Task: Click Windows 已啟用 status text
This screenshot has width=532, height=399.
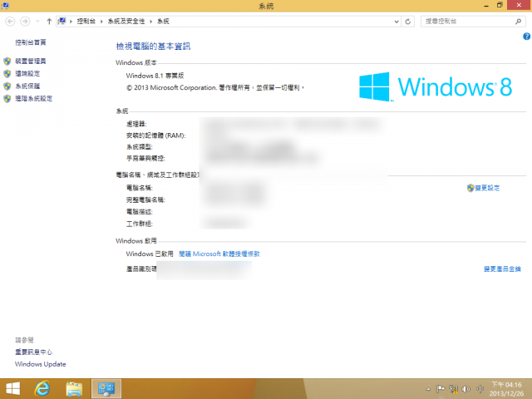Action: click(x=150, y=254)
